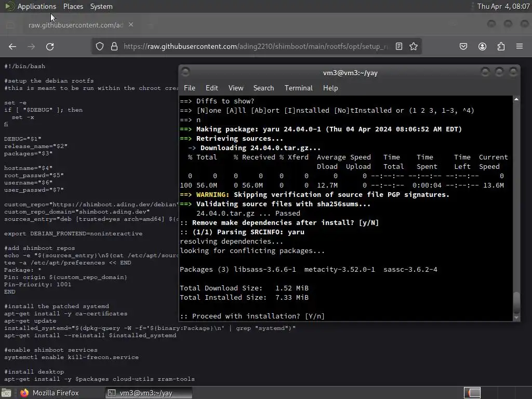Open terminal Edit menu
532x399 pixels.
tap(212, 88)
